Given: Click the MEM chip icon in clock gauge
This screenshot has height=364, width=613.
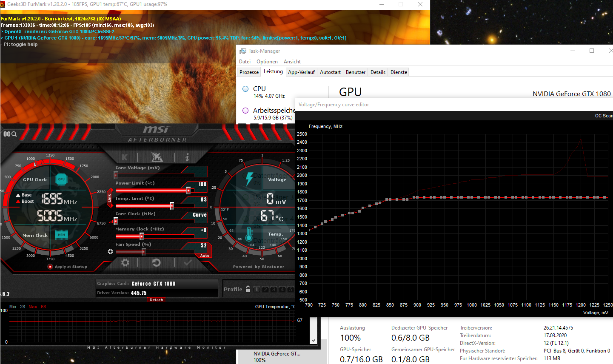Looking at the screenshot, I should pos(61,235).
